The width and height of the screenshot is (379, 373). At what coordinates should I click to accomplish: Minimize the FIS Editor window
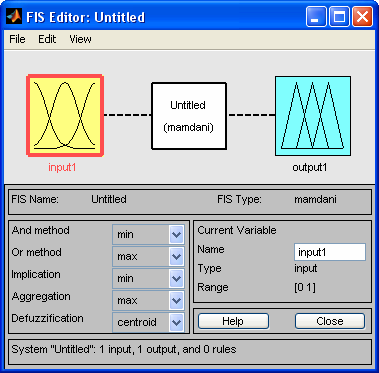coord(317,16)
